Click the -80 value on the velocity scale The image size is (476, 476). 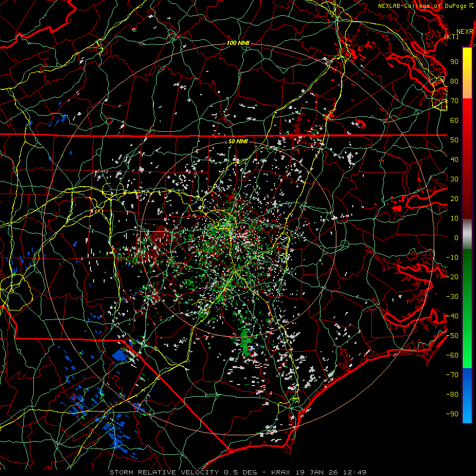coord(452,395)
